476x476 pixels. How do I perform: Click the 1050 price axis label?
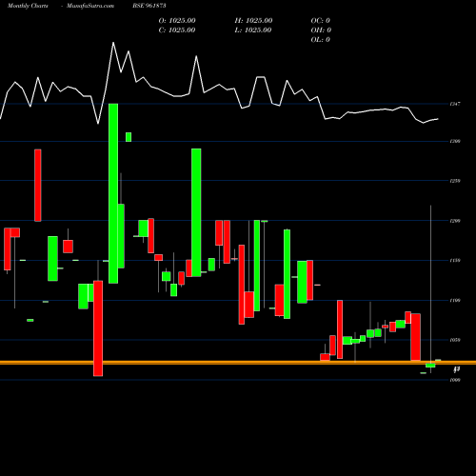click(455, 340)
